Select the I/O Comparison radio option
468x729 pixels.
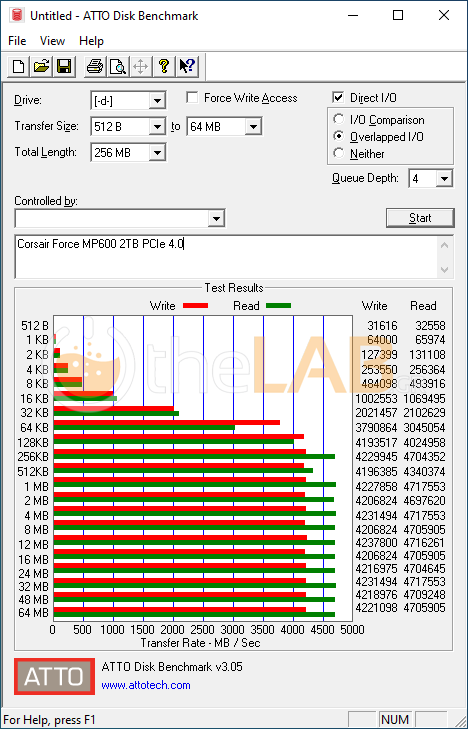click(x=339, y=119)
